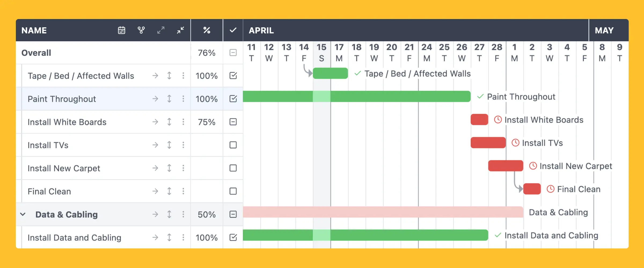Uncheck the completed Paint Throughout checkbox
644x268 pixels.
pos(233,99)
